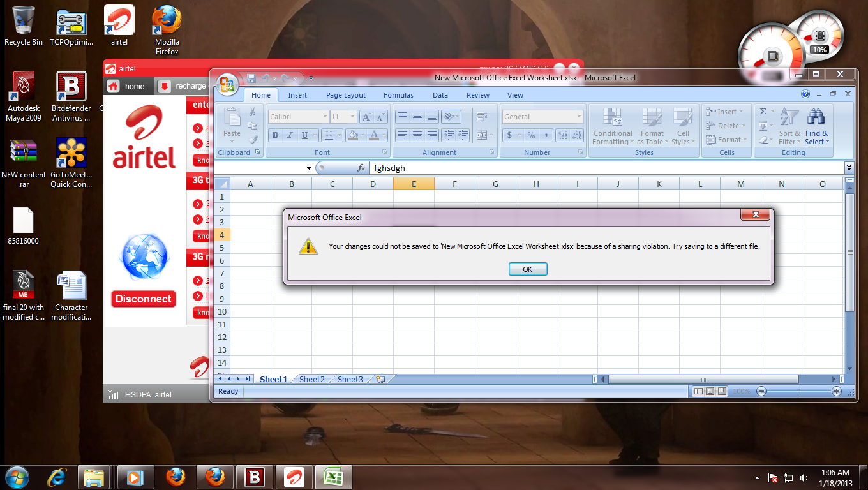Viewport: 868px width, 490px height.
Task: Click the Cell Styles button
Action: coord(683,126)
